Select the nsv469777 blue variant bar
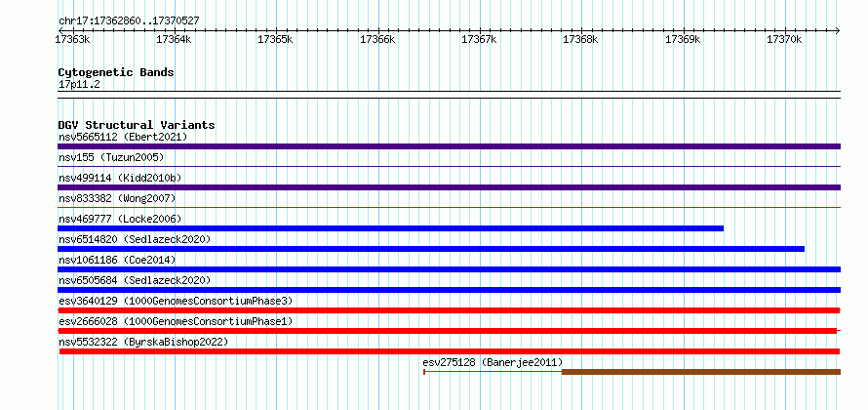Viewport: 868px width, 410px height. pyautogui.click(x=390, y=228)
